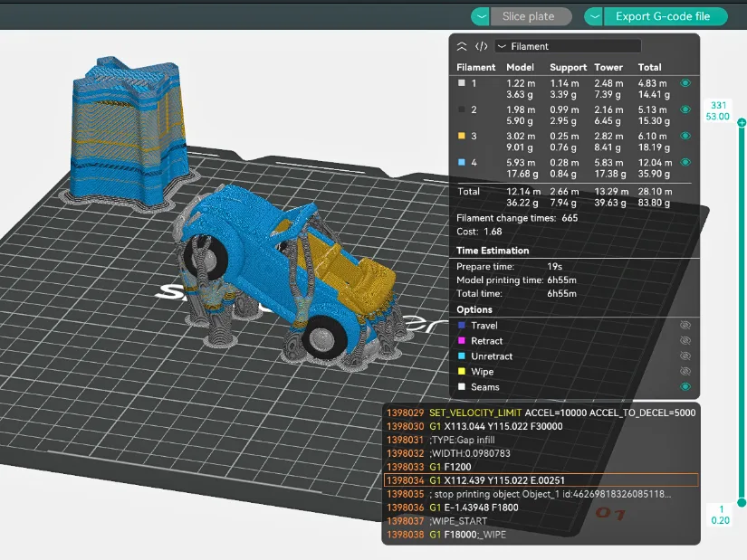
Task: Open the Slice plate dropdown arrow
Action: coord(481,16)
